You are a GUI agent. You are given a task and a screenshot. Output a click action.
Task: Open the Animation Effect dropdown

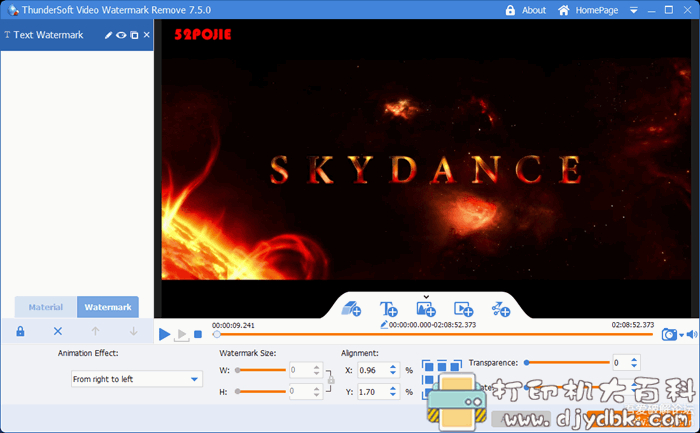(137, 379)
